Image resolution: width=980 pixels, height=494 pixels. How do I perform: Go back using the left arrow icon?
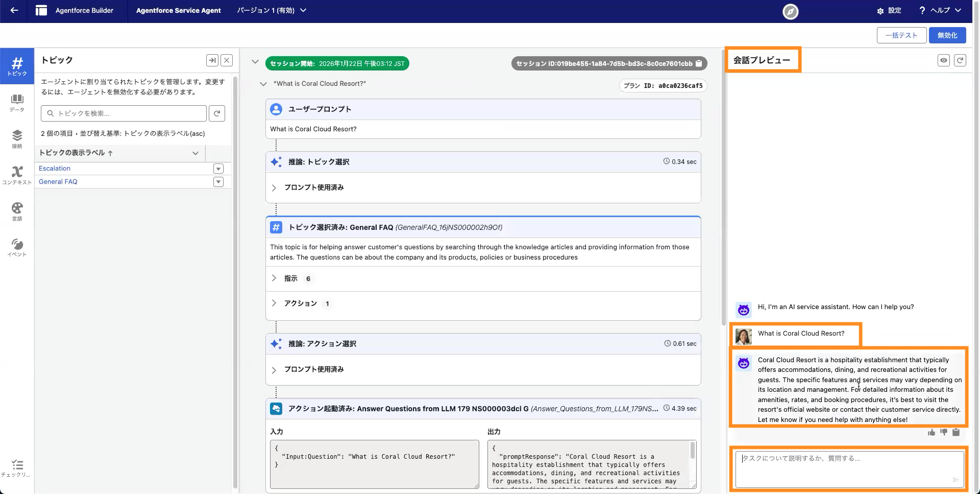(14, 10)
